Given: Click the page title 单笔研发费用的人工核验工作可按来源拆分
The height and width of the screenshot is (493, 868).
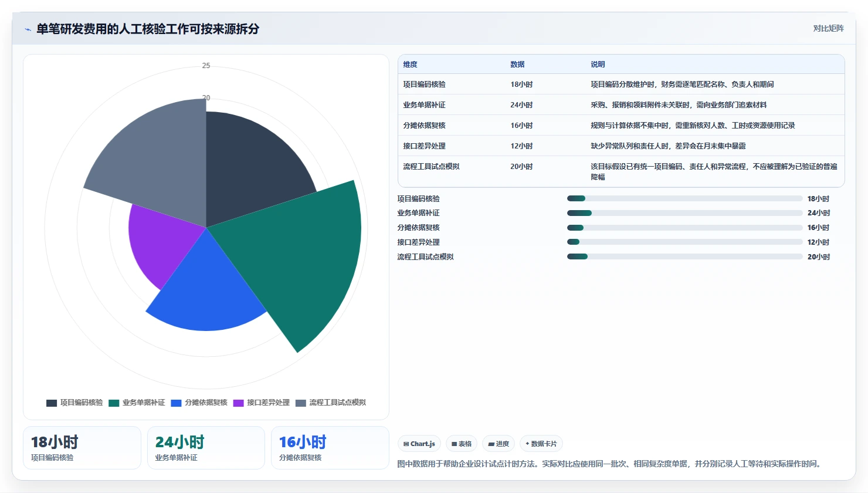Looking at the screenshot, I should coord(148,29).
